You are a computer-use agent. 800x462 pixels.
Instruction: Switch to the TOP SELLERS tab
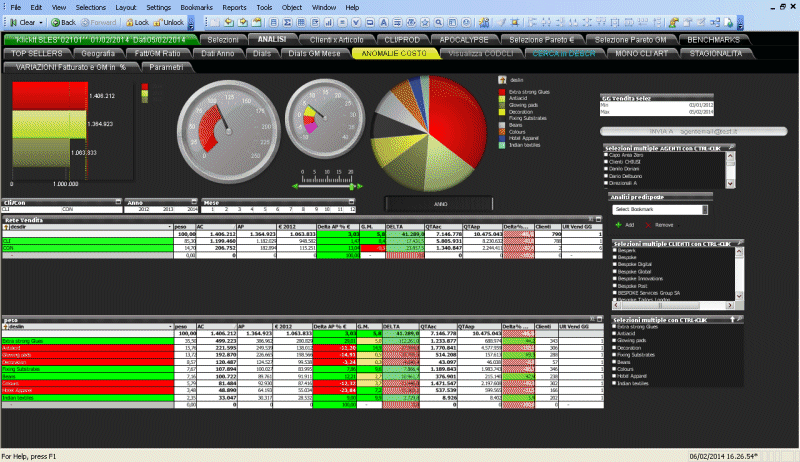37,53
